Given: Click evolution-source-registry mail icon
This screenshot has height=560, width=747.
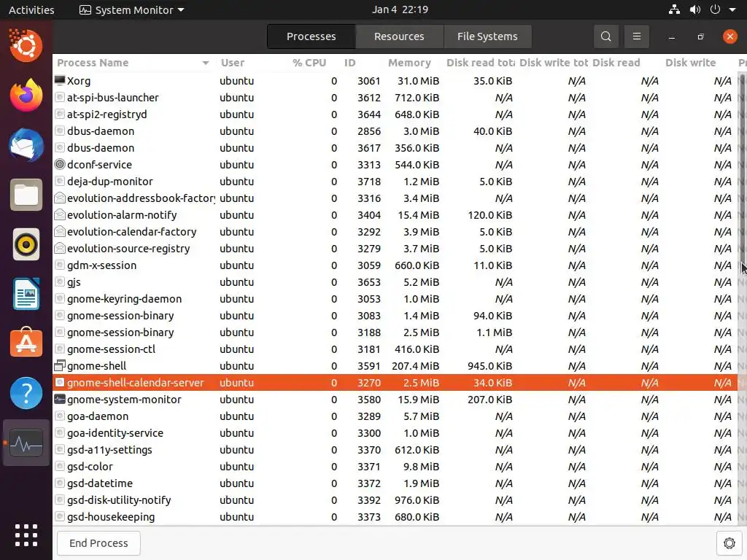Looking at the screenshot, I should 60,248.
